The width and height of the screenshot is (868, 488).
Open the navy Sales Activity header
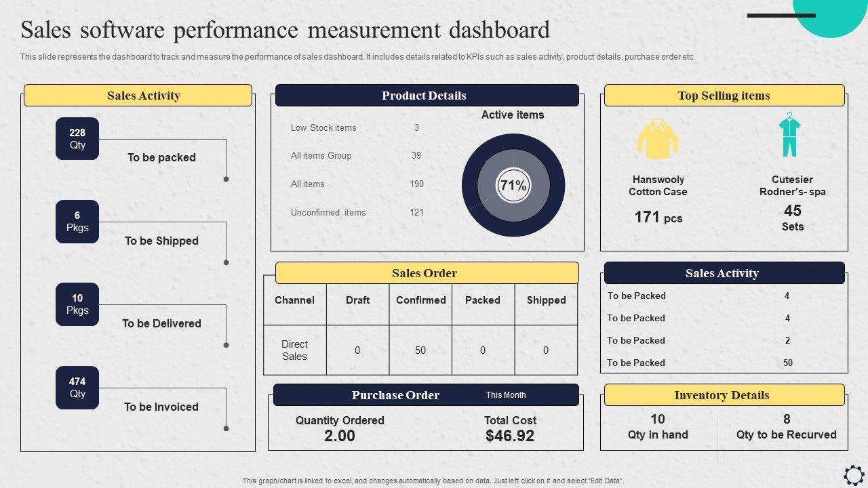coord(724,272)
